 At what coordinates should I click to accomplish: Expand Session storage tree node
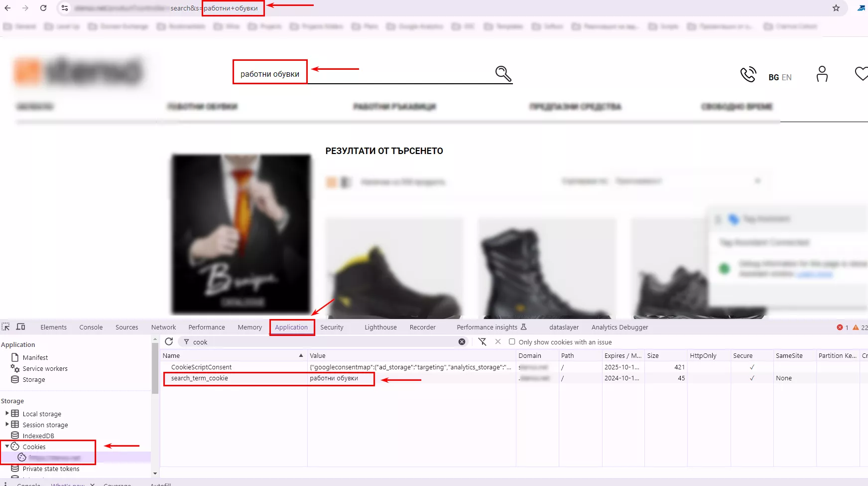pyautogui.click(x=7, y=424)
